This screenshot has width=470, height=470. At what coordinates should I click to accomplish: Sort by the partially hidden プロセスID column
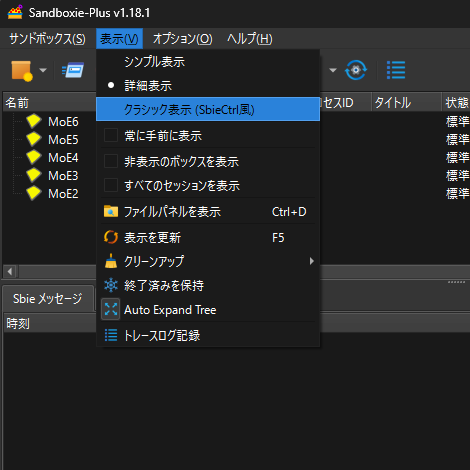(346, 102)
